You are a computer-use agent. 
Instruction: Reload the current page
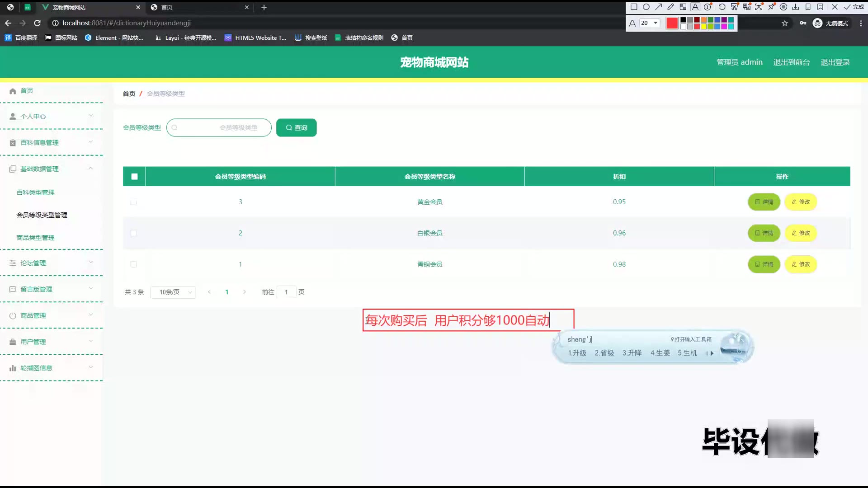point(38,23)
